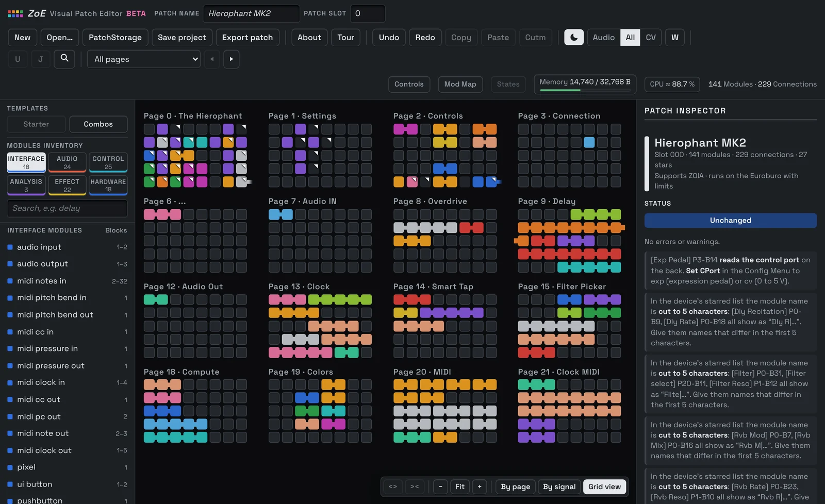Screen dimensions: 825x504
Task: Click the blue icon beside 'midi pc out'
Action: 10,416
